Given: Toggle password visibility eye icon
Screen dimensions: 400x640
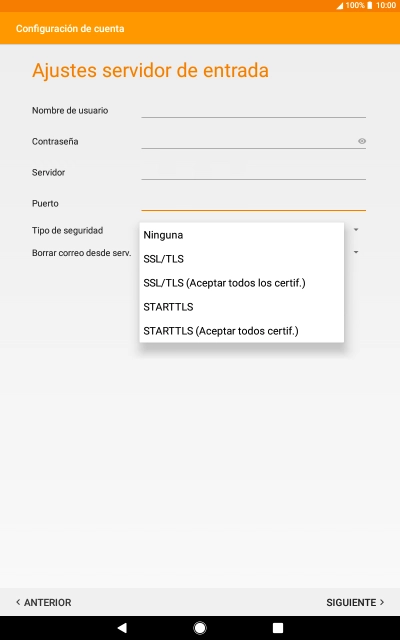Looking at the screenshot, I should point(362,141).
